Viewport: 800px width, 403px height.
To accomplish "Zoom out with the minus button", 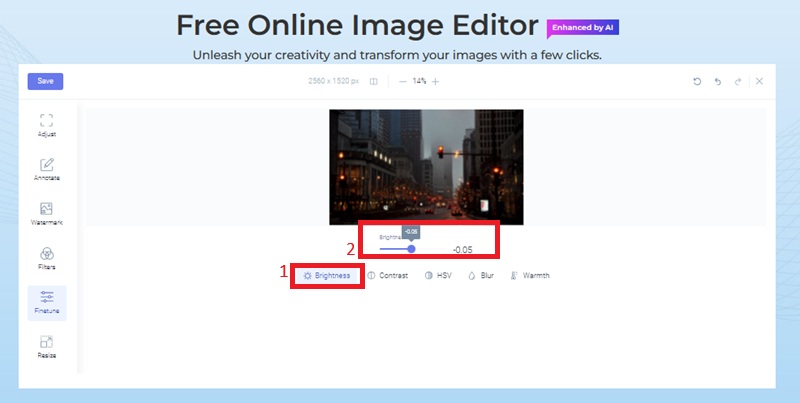I will click(402, 81).
